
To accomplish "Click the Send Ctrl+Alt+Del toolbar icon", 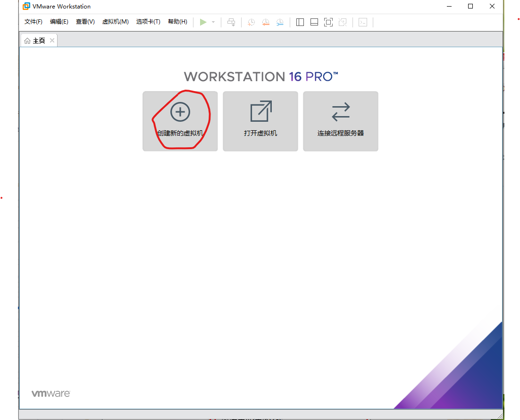I will point(231,22).
